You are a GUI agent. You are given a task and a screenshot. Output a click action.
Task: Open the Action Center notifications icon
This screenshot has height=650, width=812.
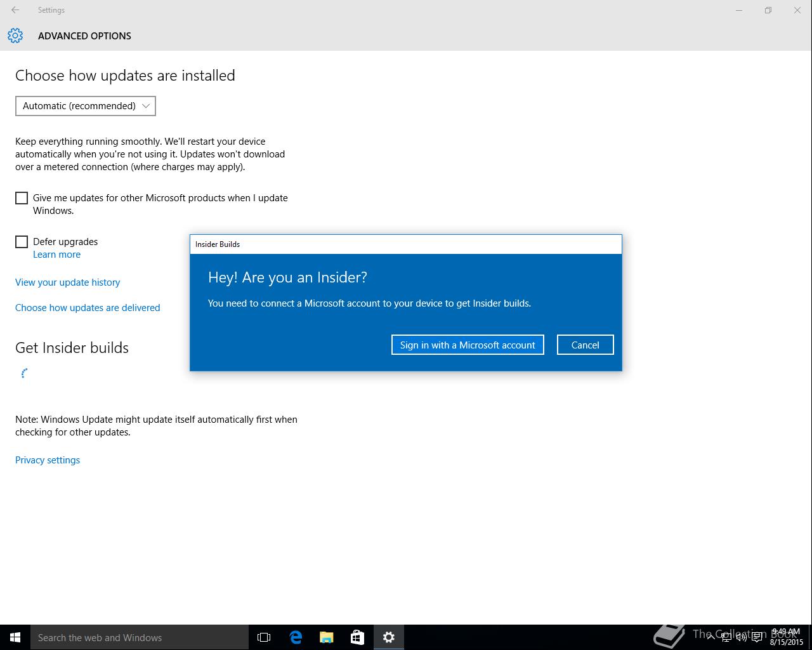757,637
